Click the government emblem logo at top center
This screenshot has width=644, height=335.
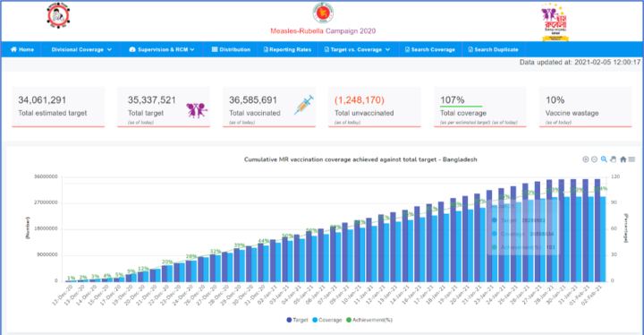(x=323, y=13)
